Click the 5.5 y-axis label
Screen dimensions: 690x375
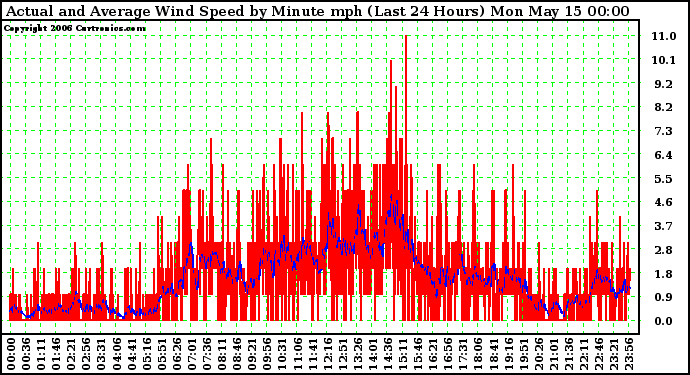[664, 179]
